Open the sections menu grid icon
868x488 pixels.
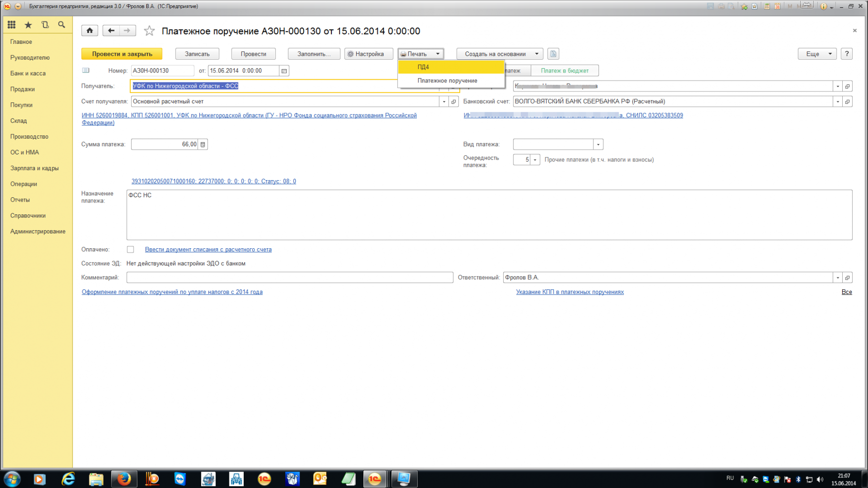(11, 25)
